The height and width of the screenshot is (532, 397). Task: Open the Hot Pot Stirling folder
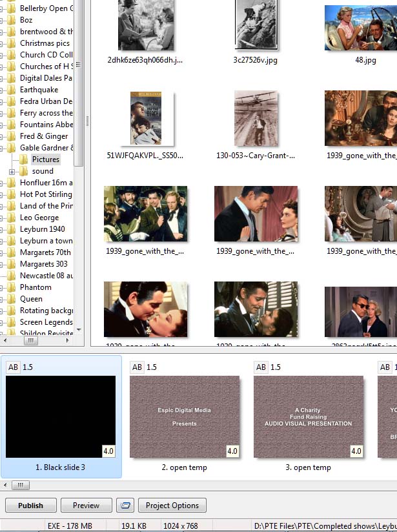click(46, 194)
